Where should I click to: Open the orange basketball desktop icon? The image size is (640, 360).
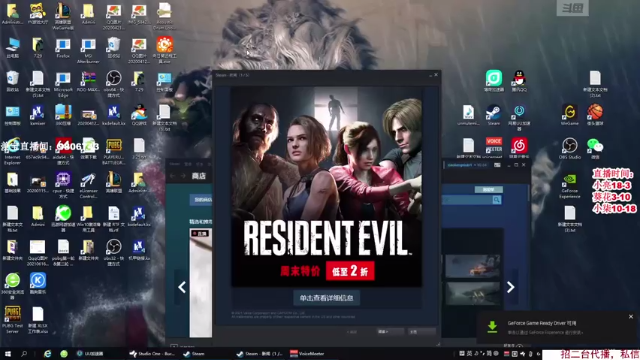pyautogui.click(x=595, y=114)
